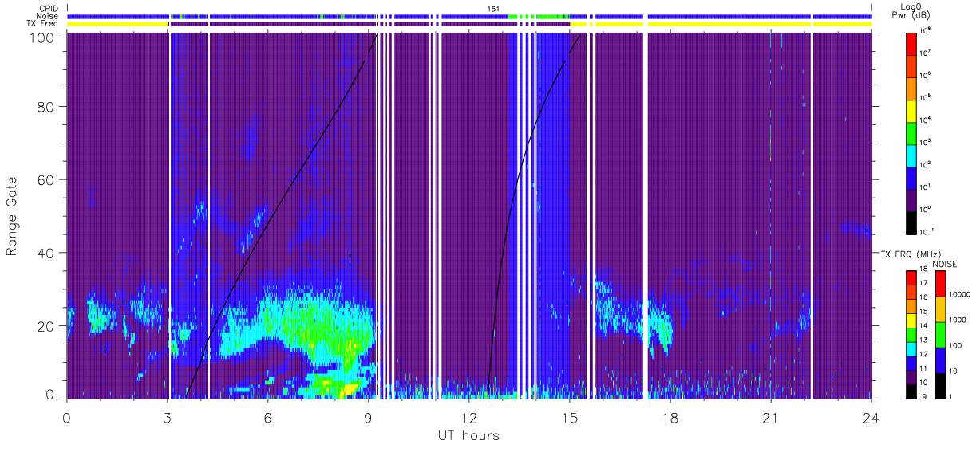This screenshot has height=452, width=980.
Task: Click the "TX Freq" row label
Action: click(43, 24)
